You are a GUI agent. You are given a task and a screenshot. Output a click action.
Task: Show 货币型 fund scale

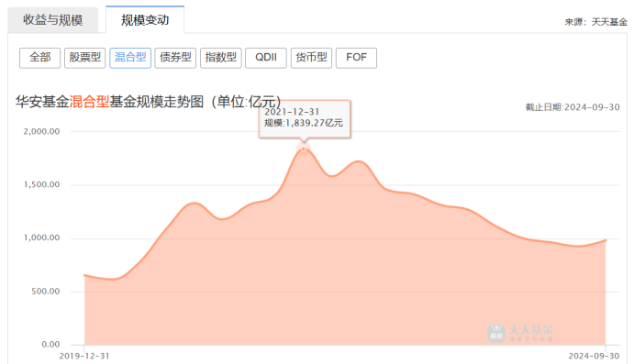(x=311, y=58)
